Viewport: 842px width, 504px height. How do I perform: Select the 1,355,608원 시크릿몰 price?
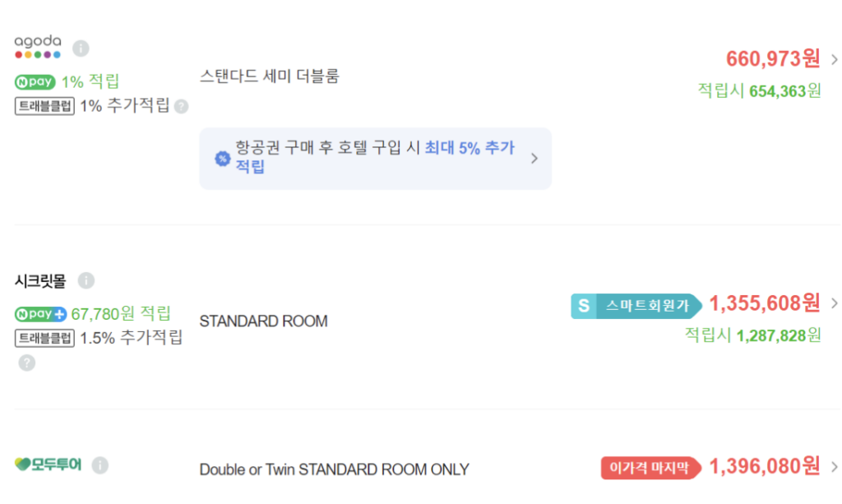tap(765, 303)
